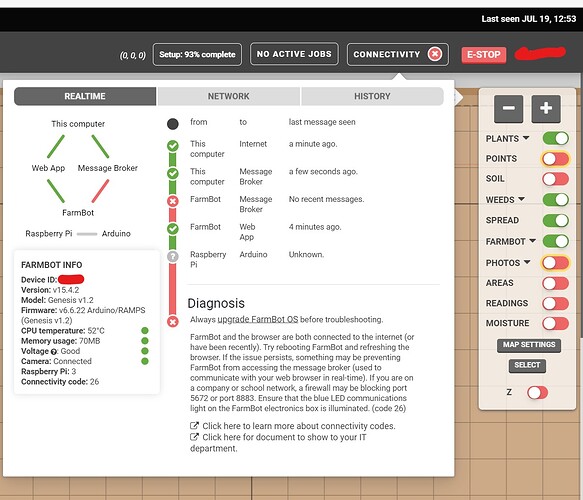Click the red X icon beside Diagnosis
The width and height of the screenshot is (583, 500).
[173, 322]
